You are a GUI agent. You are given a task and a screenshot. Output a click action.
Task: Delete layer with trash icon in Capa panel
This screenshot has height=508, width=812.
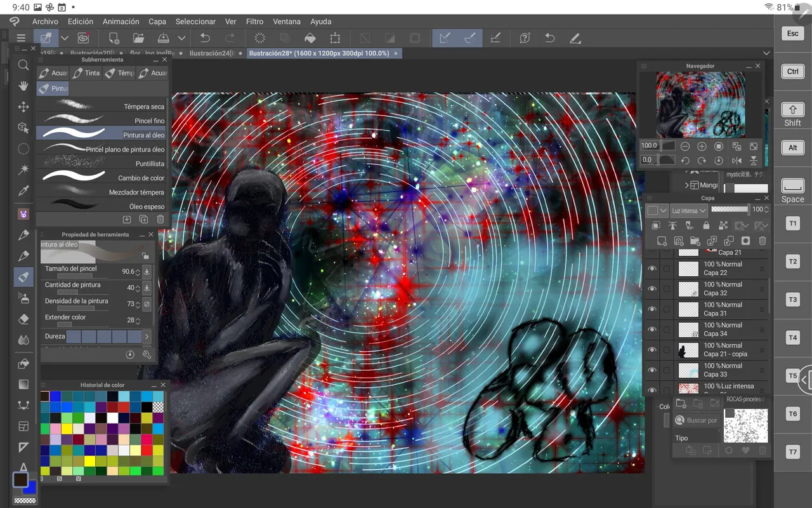point(763,241)
